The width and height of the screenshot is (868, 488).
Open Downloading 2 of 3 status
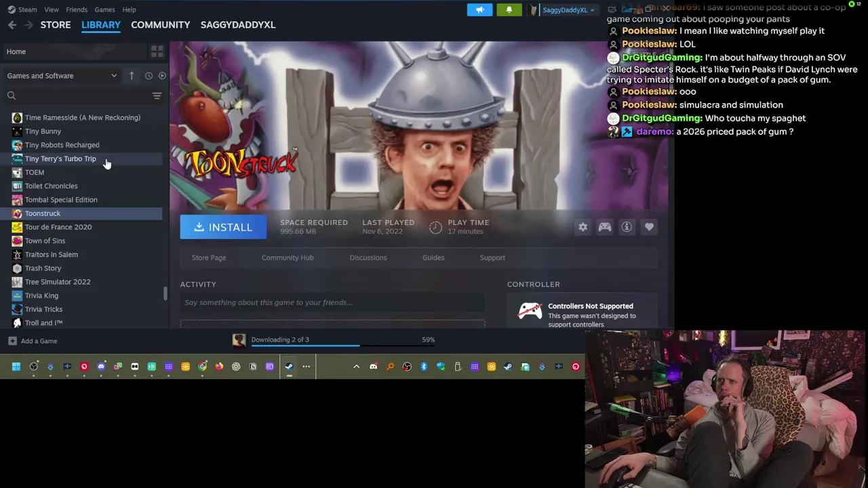[280, 340]
